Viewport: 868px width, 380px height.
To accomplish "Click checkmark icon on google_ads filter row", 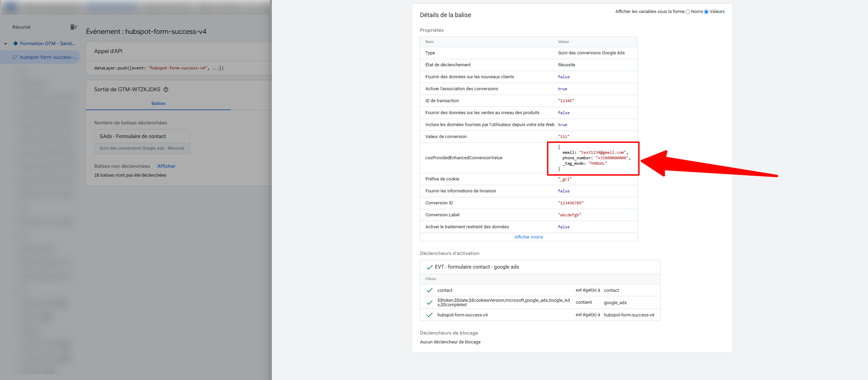I will click(430, 302).
